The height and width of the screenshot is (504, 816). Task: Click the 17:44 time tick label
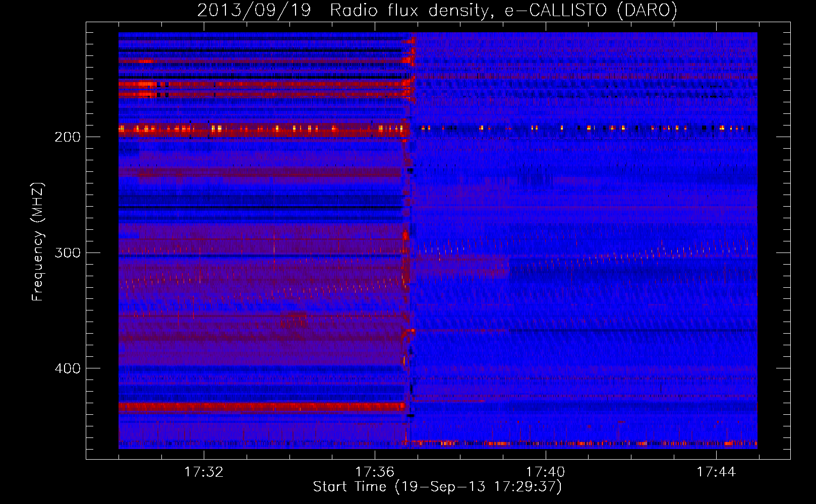pos(716,472)
